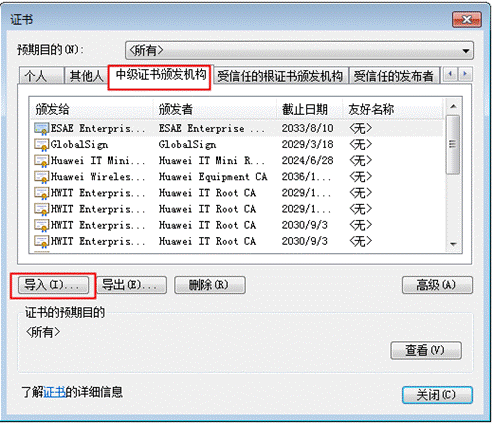Viewport: 493px width, 424px height.
Task: Open the 受信任的发布者 tab
Action: [393, 76]
